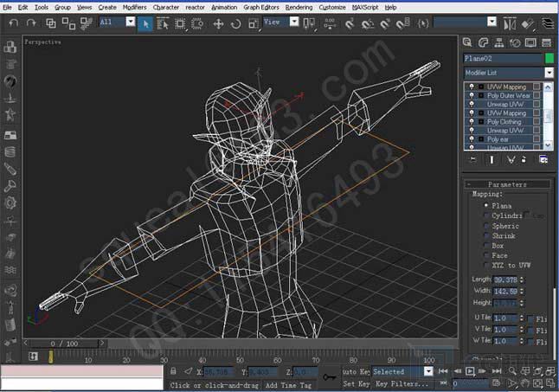Click the Play Animation button
The image size is (559, 392).
click(470, 371)
